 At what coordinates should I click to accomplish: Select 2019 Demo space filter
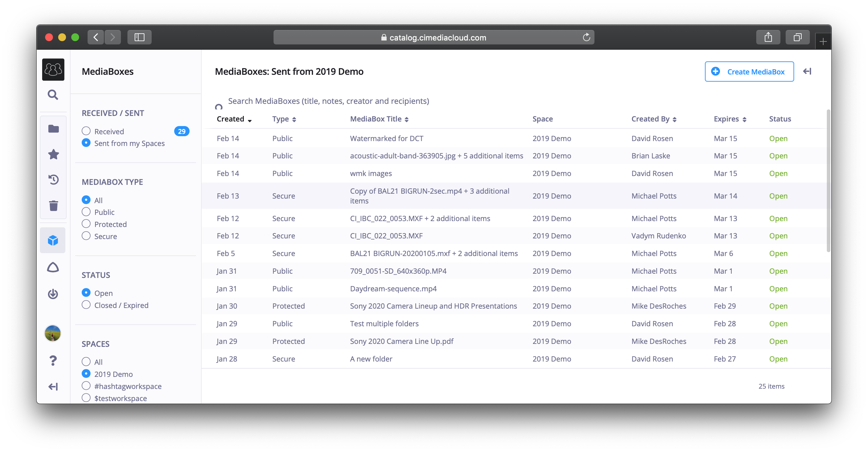pyautogui.click(x=86, y=374)
